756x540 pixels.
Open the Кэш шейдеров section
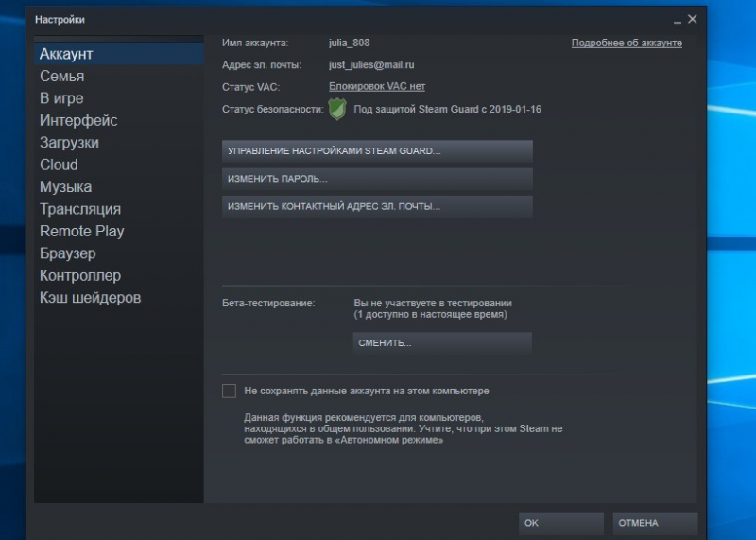coord(119,298)
